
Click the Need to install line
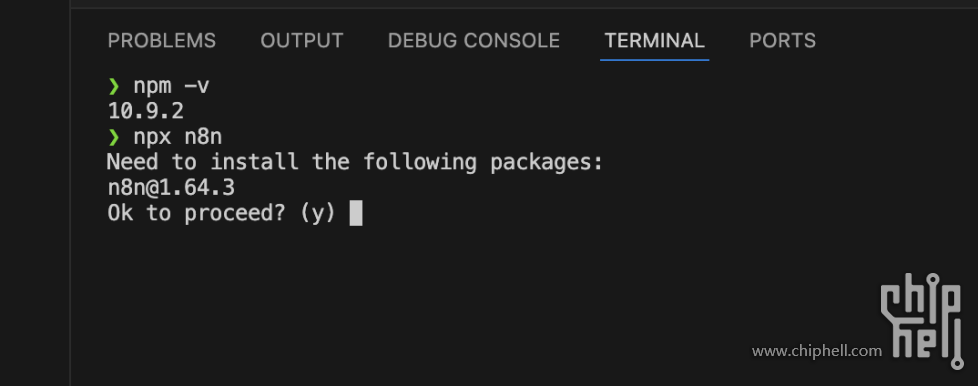coord(356,163)
